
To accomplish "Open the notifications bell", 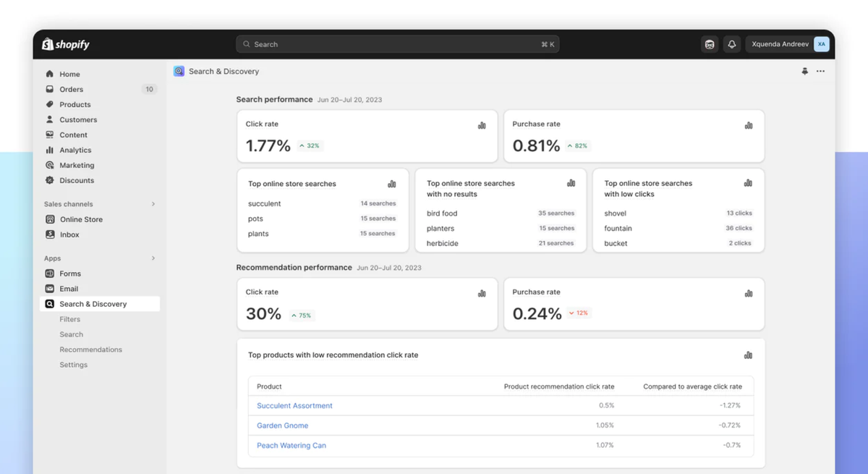I will coord(731,44).
